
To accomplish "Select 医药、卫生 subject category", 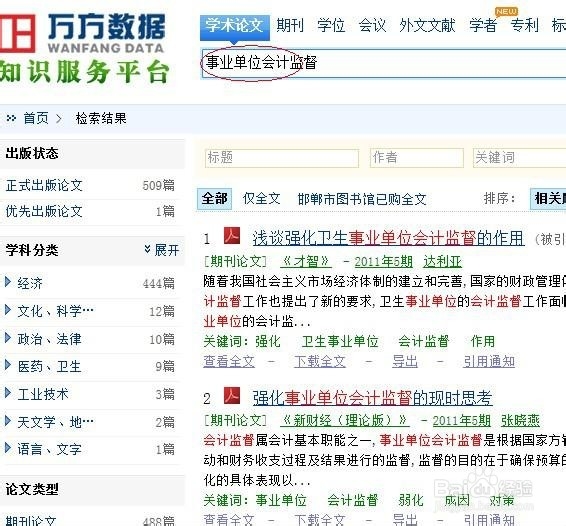I will click(x=49, y=367).
